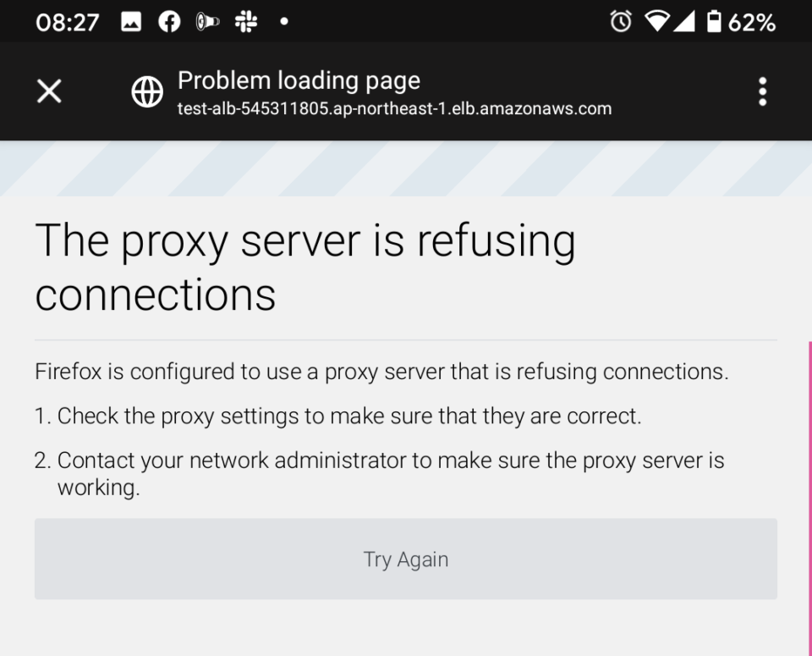
Task: Tap the Check the proxy settings list item
Action: (338, 416)
